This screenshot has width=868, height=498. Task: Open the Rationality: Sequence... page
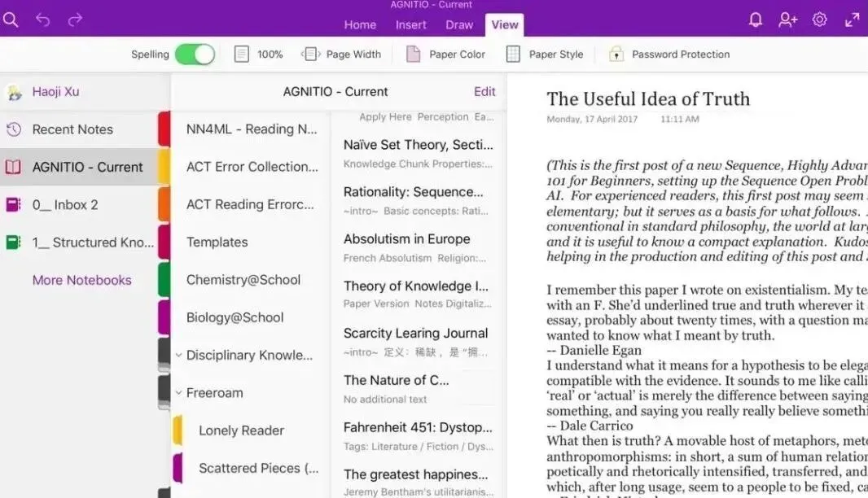point(418,200)
